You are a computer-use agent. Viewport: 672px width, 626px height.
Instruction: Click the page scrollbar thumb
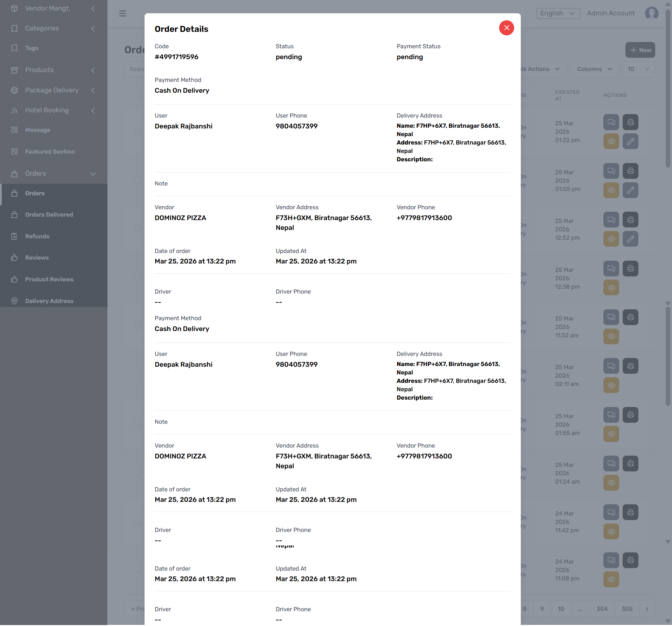point(668,87)
